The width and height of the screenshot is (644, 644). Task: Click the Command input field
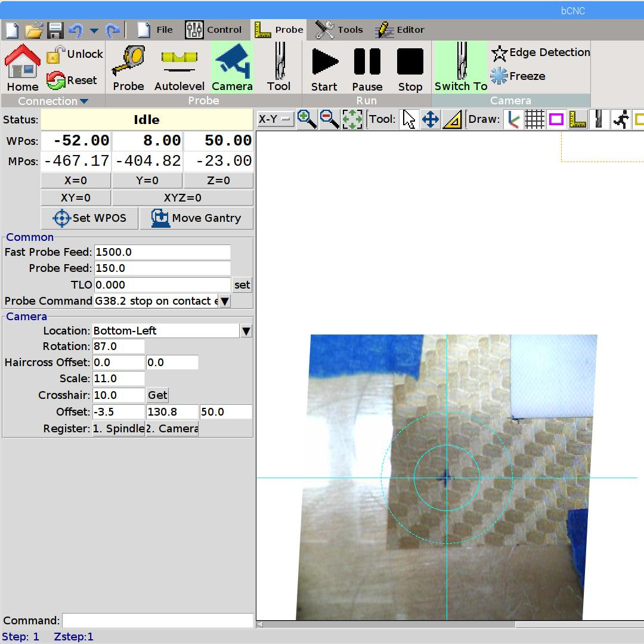157,620
